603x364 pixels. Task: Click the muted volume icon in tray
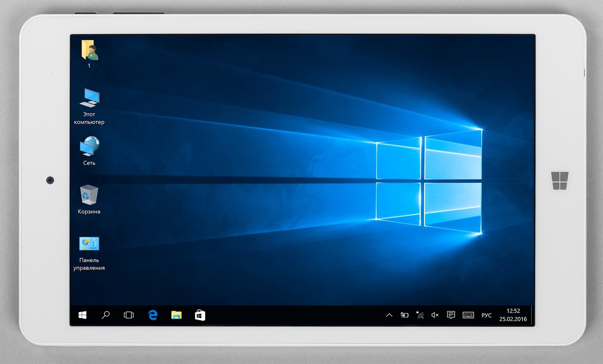tap(435, 315)
